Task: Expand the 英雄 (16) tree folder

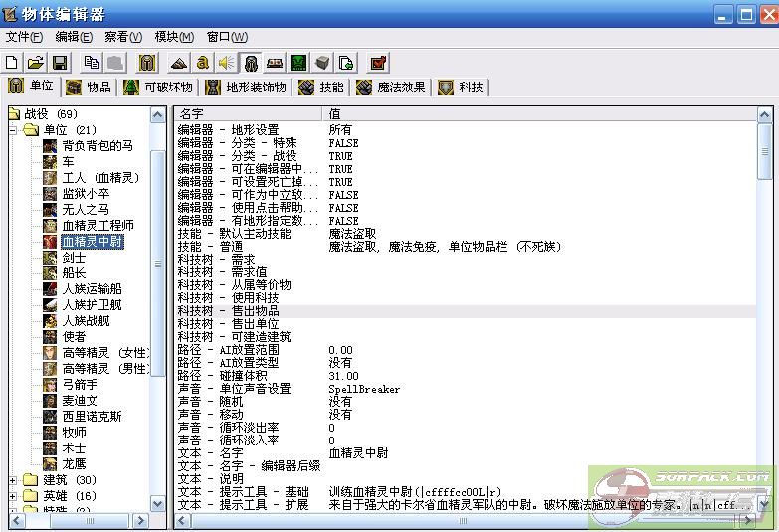Action: pos(14,496)
